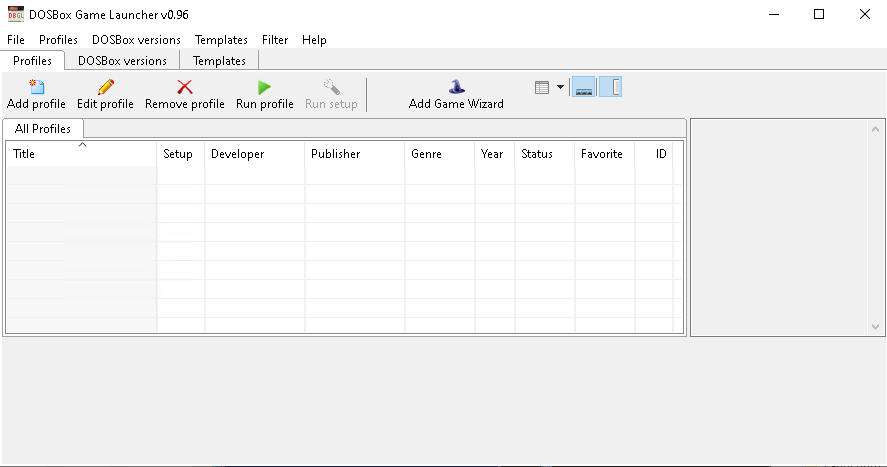Click the table view mode icon

(542, 88)
